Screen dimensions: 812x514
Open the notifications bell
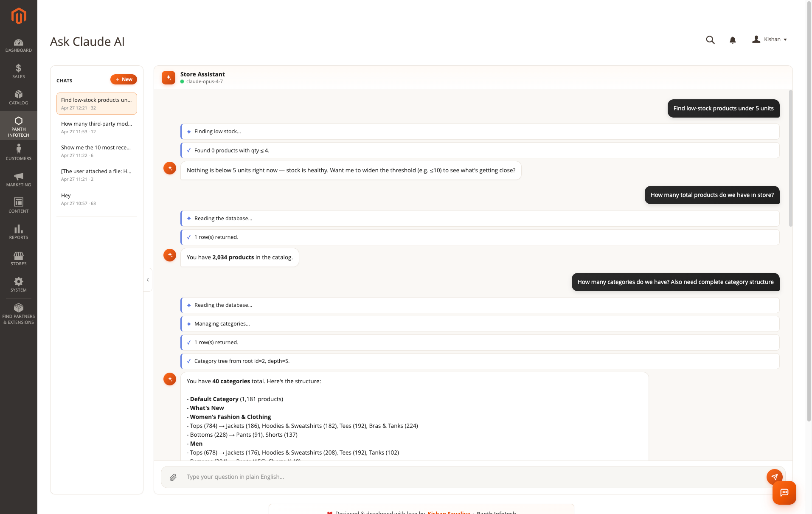point(733,40)
